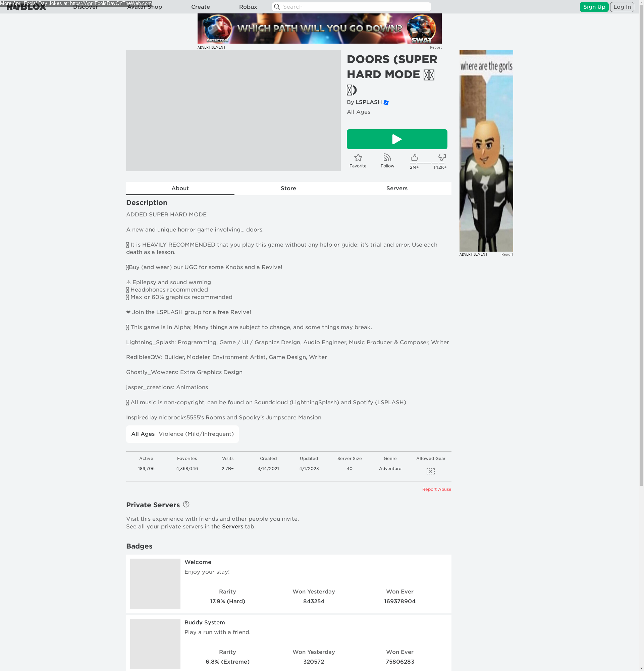Click the Allowed Gear disabled icon
The height and width of the screenshot is (671, 644).
(430, 471)
